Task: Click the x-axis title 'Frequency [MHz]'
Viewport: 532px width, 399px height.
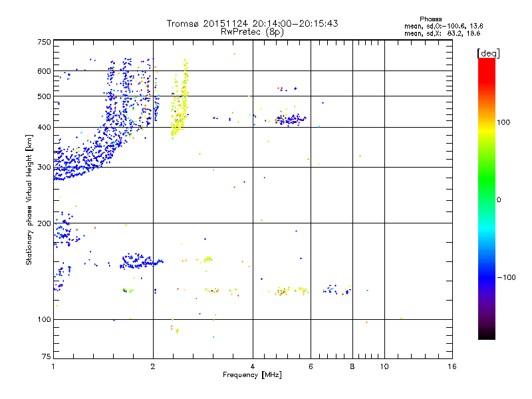Action: 252,375
